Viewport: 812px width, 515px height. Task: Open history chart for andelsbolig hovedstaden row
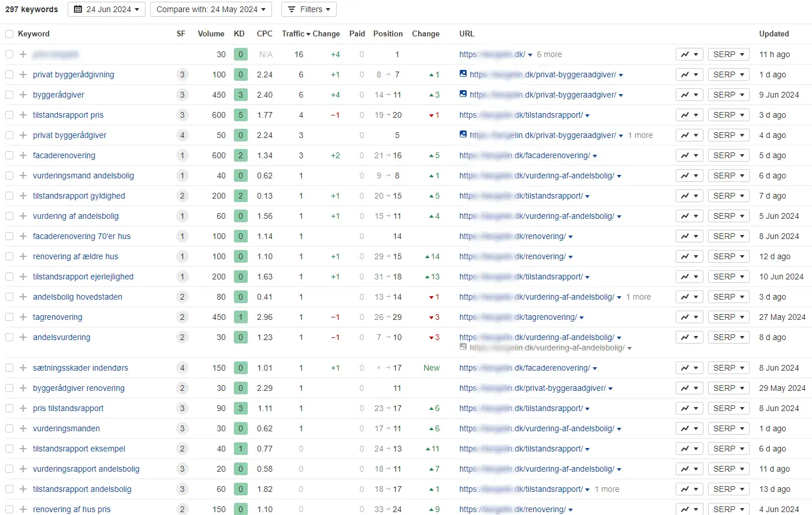(x=690, y=297)
